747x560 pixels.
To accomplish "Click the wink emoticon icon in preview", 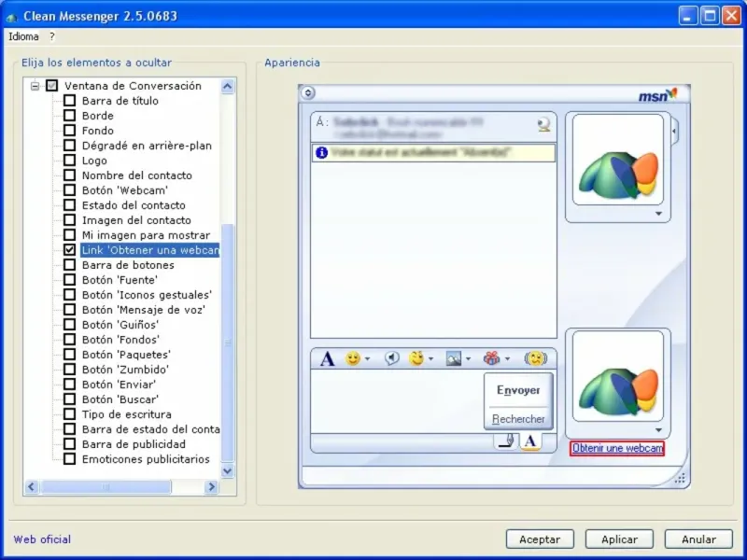I will coord(416,358).
